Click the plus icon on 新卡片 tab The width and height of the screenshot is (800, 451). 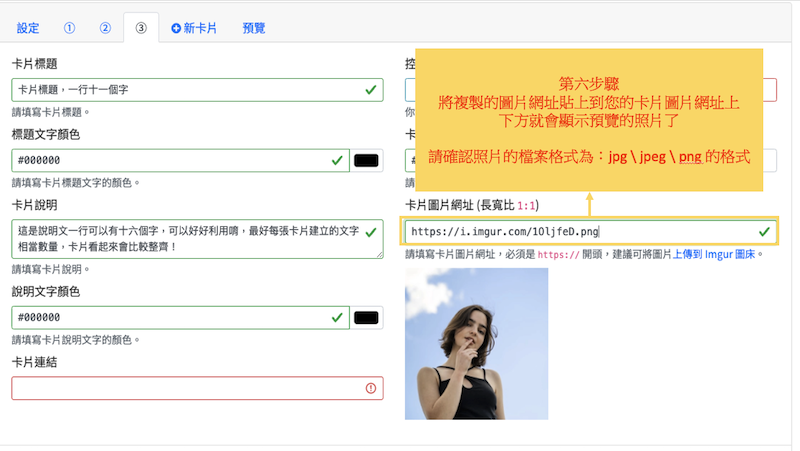pyautogui.click(x=177, y=29)
